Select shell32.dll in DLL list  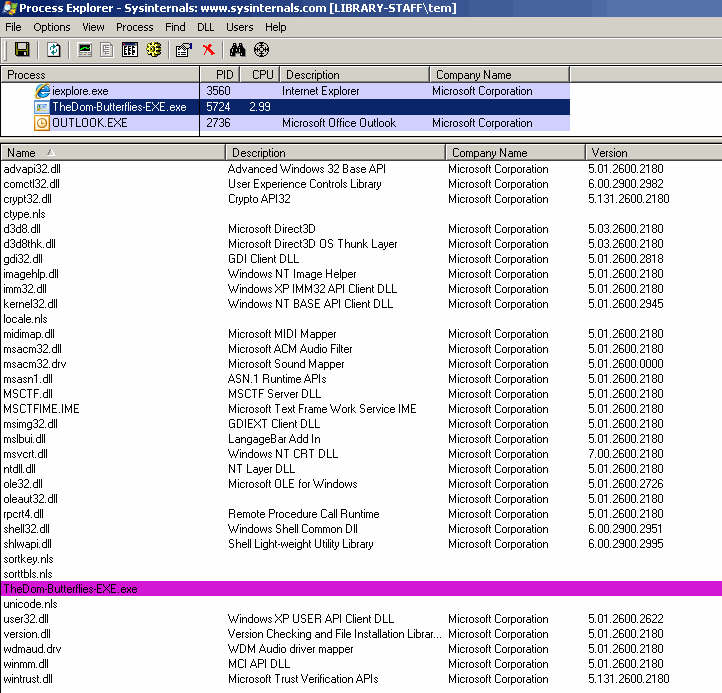(26, 529)
